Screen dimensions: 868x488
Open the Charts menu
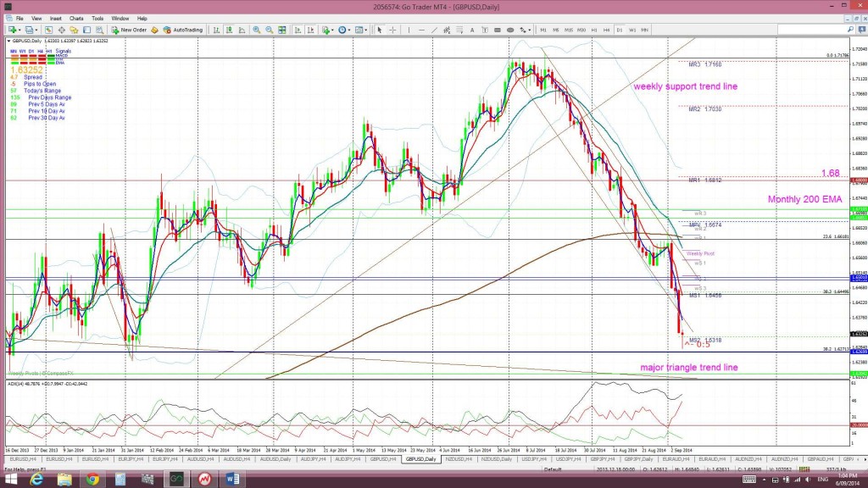[x=76, y=18]
